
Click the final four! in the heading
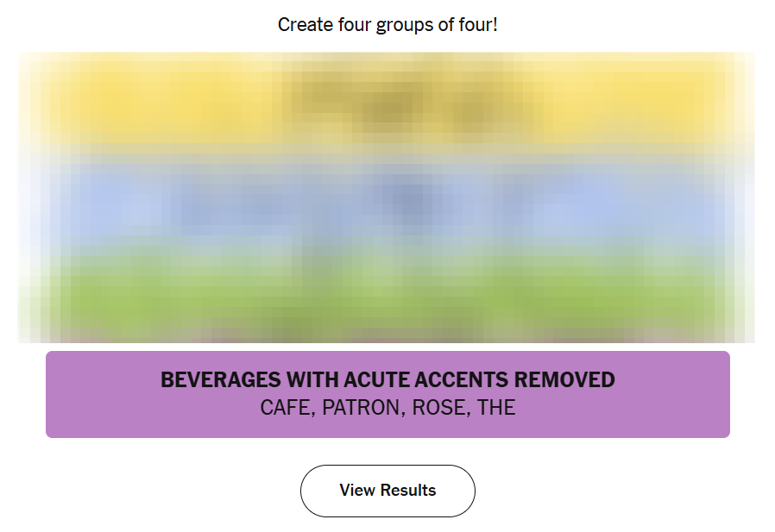[478, 25]
